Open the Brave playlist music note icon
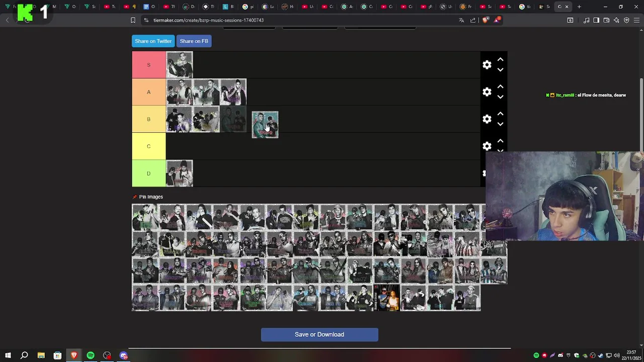 (587, 20)
